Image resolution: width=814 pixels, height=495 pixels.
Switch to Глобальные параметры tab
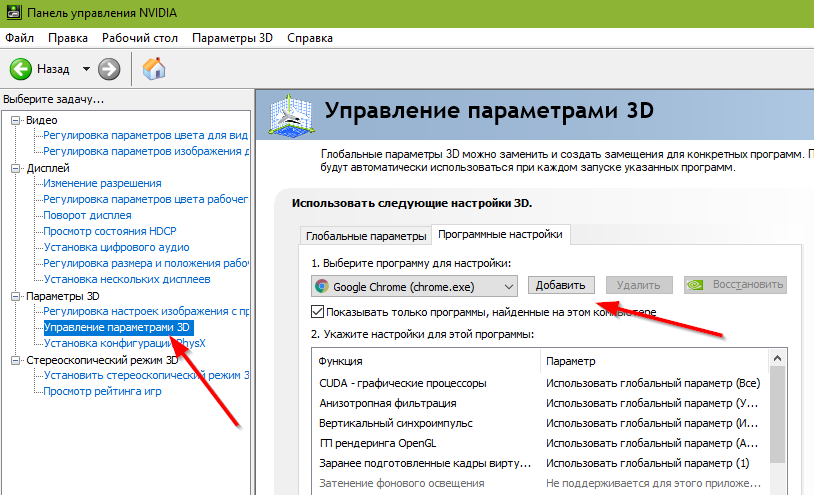[x=365, y=236]
